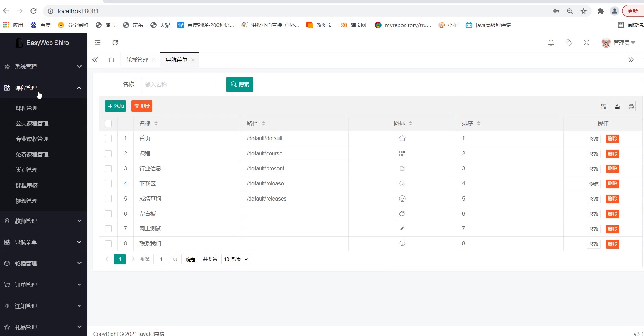Open the notifications bell icon
Image resolution: width=644 pixels, height=336 pixels.
pos(551,43)
